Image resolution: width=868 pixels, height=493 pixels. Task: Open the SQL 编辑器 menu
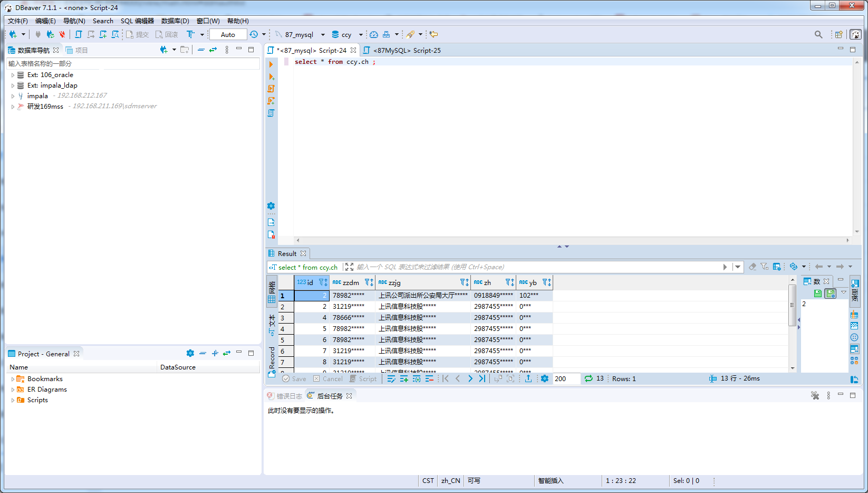137,21
